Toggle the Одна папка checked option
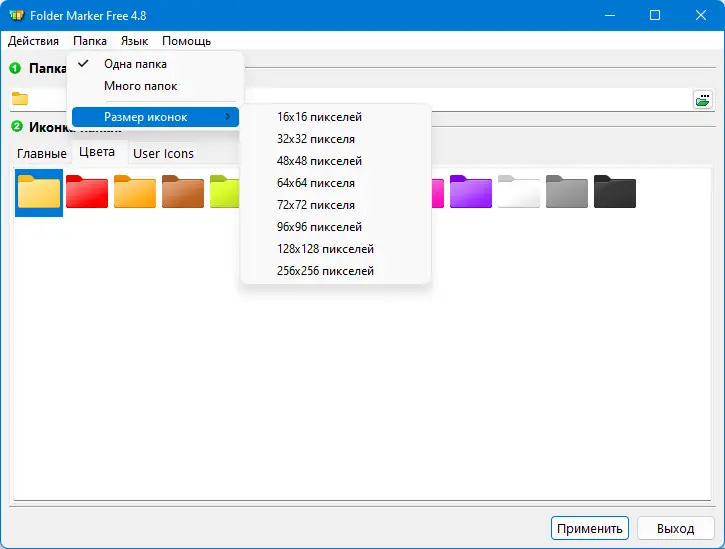 pyautogui.click(x=155, y=64)
